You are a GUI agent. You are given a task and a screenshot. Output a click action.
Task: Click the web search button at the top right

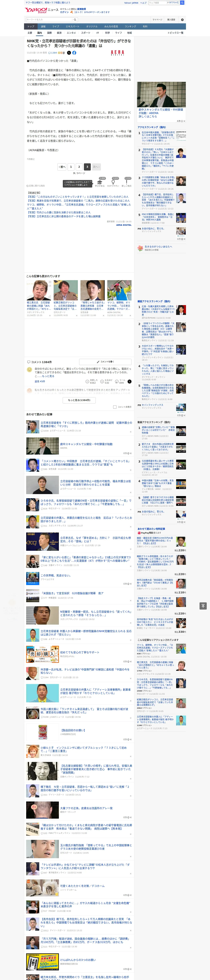182,3
